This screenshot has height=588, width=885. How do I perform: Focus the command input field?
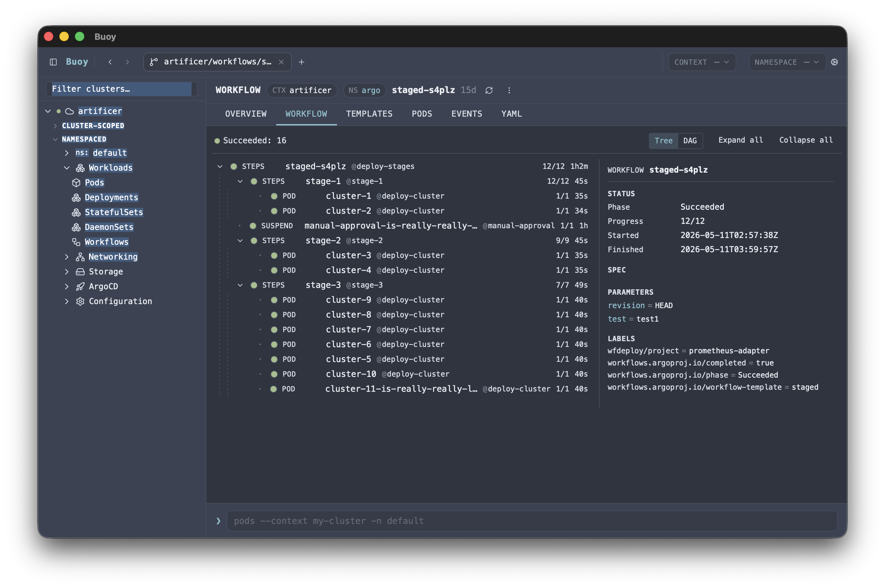tap(532, 521)
